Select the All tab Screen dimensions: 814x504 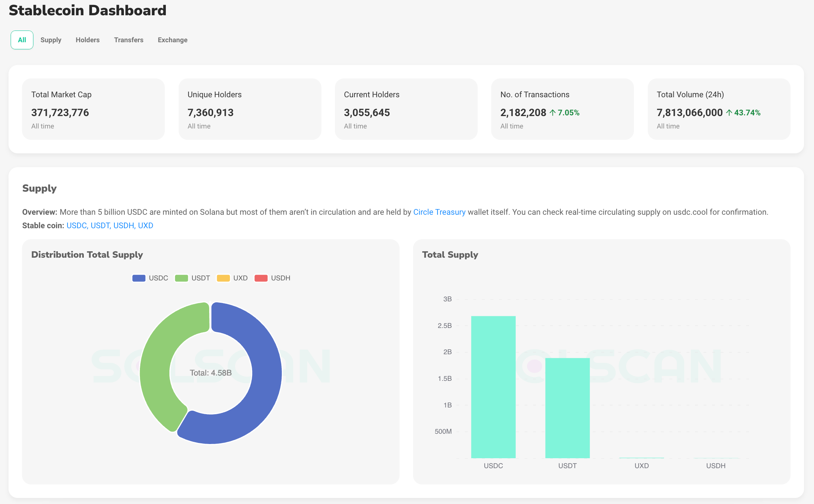coord(22,40)
